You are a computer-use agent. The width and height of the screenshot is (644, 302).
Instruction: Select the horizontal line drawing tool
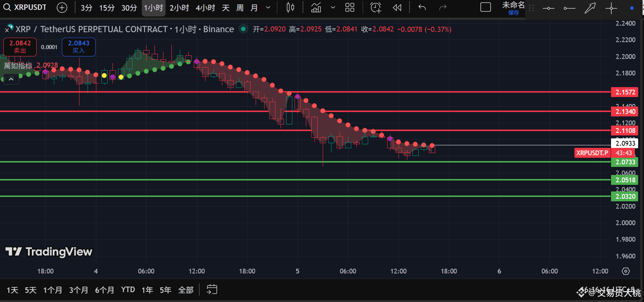[548, 8]
